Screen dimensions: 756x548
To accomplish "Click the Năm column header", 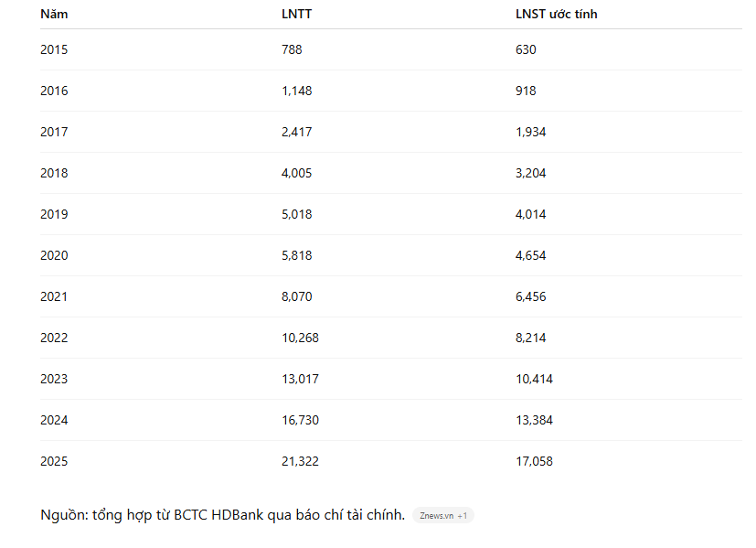I will click(54, 15).
